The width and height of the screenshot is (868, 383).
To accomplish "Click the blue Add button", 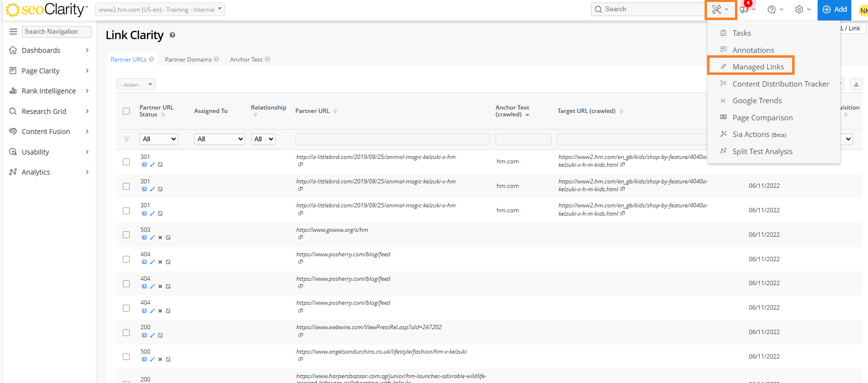I will (835, 9).
